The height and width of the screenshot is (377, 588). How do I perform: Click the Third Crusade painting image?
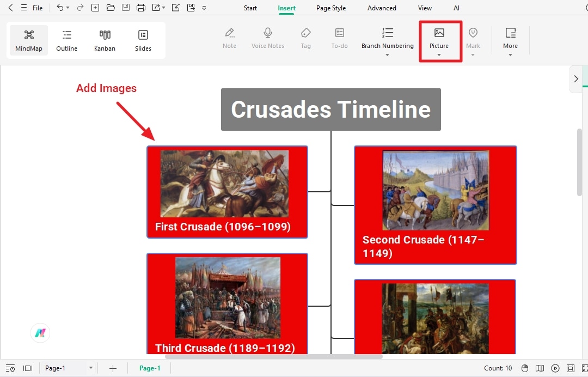(x=228, y=298)
